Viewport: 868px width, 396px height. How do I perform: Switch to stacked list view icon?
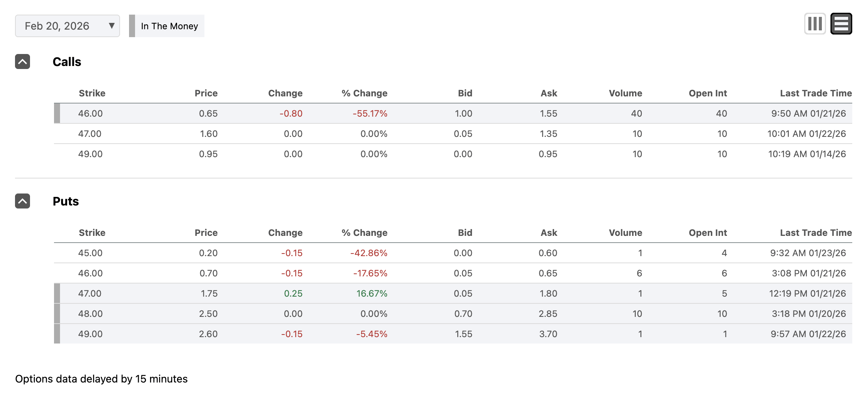841,24
